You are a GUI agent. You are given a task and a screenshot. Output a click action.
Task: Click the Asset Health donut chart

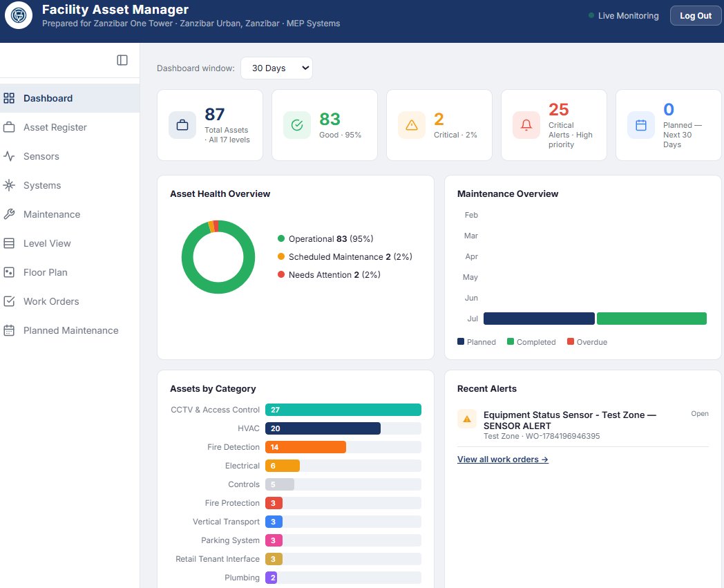(218, 257)
